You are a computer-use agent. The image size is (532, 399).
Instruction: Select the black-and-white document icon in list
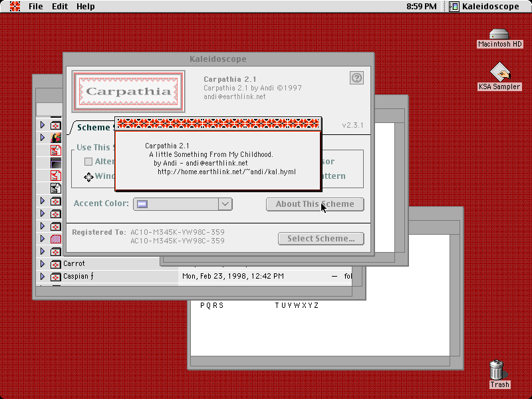[56, 188]
